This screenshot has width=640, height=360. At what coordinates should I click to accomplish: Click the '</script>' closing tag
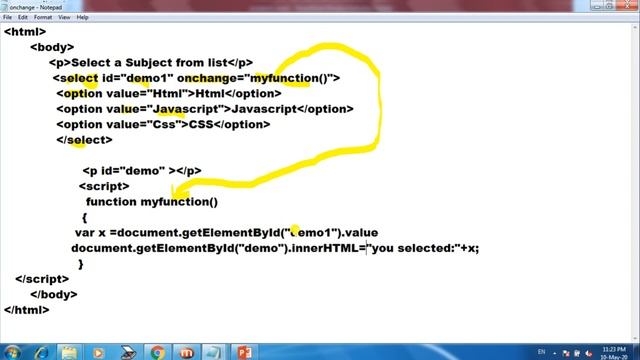click(42, 279)
